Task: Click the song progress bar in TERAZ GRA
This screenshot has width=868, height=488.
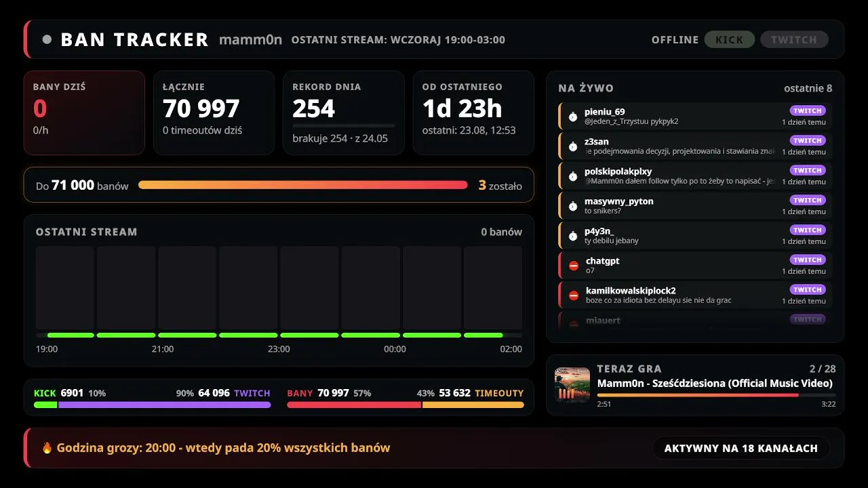Action: (x=716, y=394)
